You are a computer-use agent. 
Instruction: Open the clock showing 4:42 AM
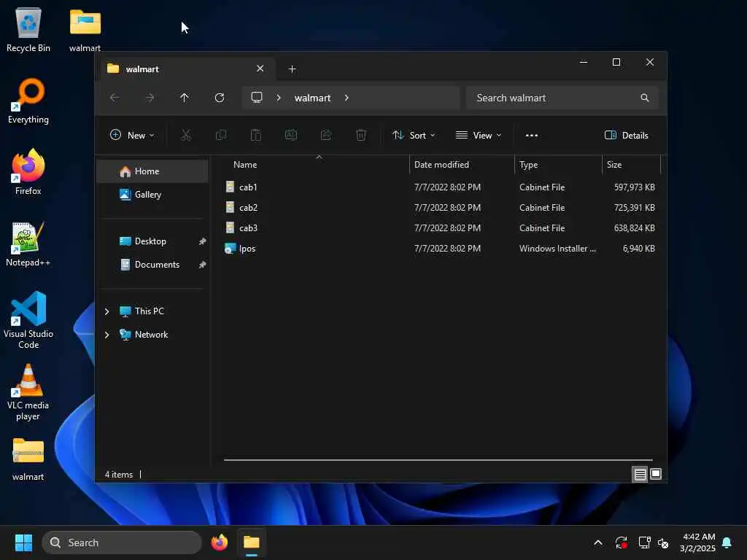click(697, 542)
